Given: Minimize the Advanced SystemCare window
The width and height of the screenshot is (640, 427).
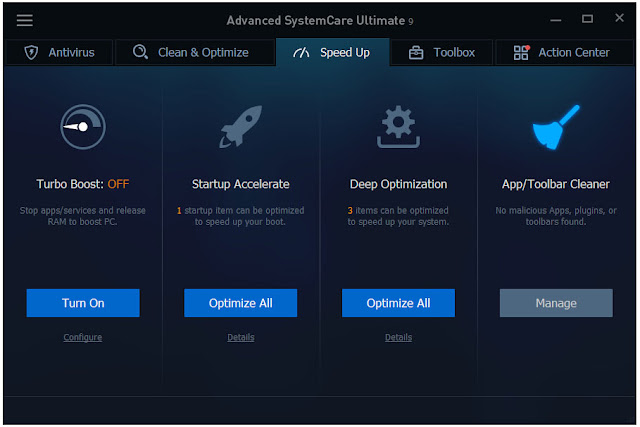Looking at the screenshot, I should click(556, 19).
